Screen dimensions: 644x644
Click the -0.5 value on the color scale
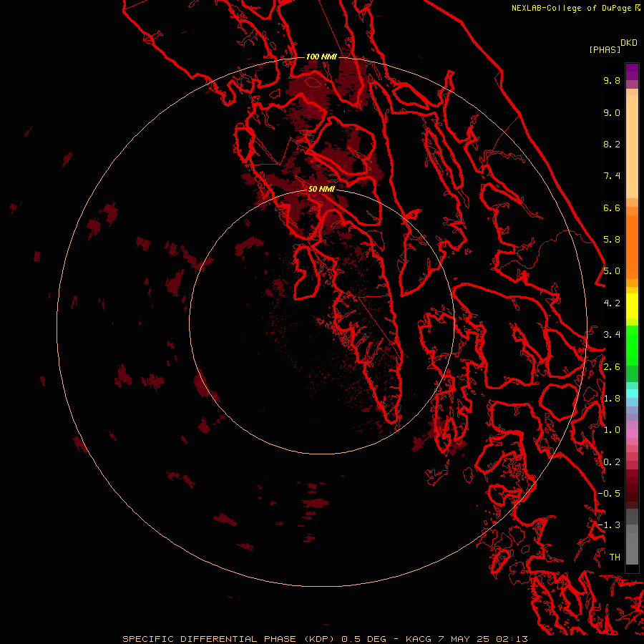coord(609,494)
